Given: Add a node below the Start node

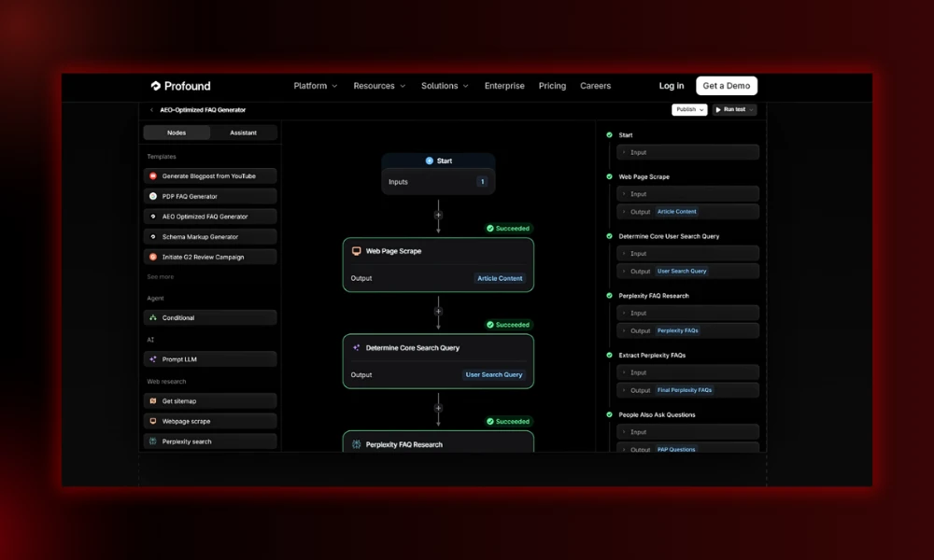Looking at the screenshot, I should pyautogui.click(x=438, y=216).
